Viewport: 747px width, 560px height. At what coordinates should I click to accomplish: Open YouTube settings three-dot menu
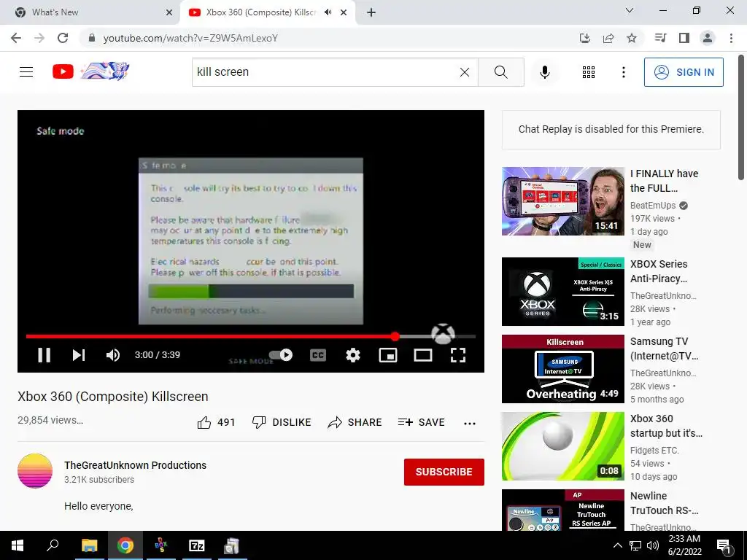(623, 72)
